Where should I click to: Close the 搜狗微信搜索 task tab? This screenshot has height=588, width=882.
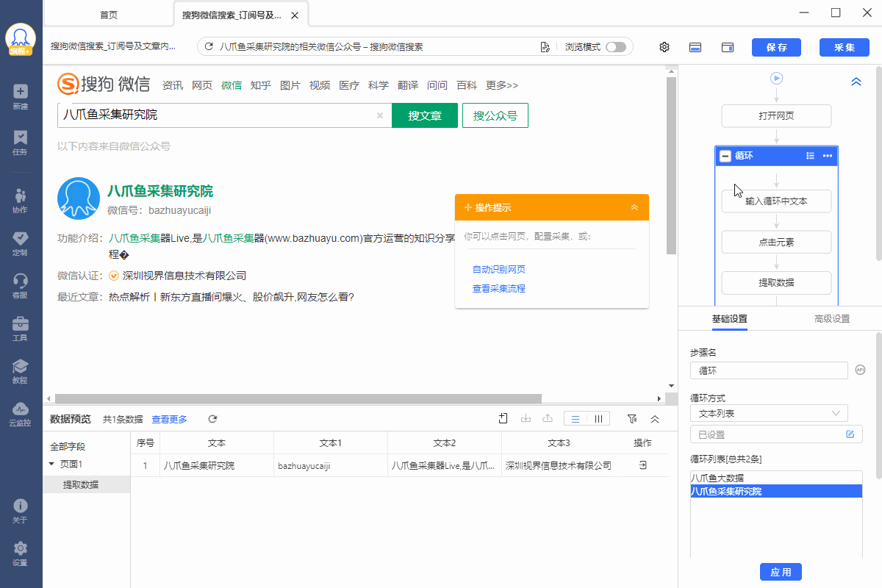coord(295,15)
